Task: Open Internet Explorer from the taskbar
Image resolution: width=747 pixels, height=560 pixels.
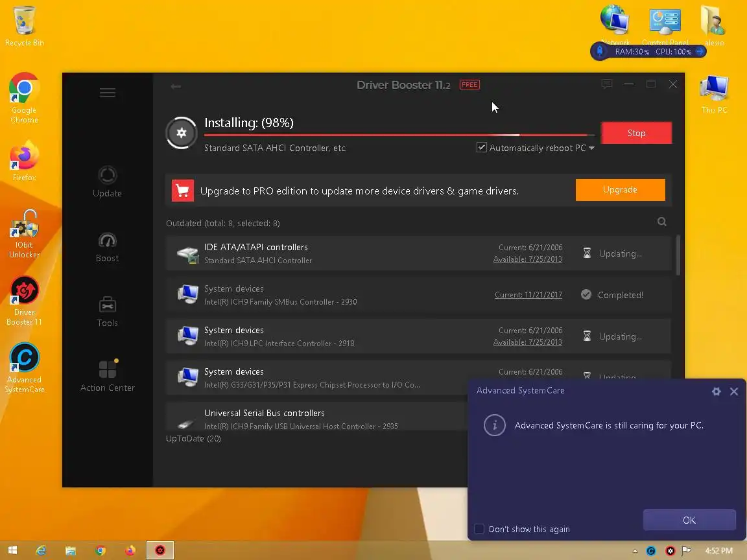Action: tap(41, 550)
